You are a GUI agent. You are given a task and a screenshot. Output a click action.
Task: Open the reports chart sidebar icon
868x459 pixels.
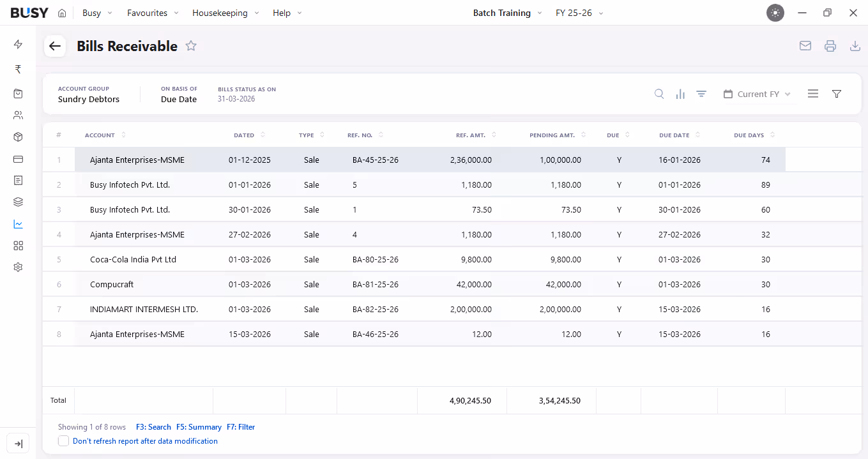(18, 224)
